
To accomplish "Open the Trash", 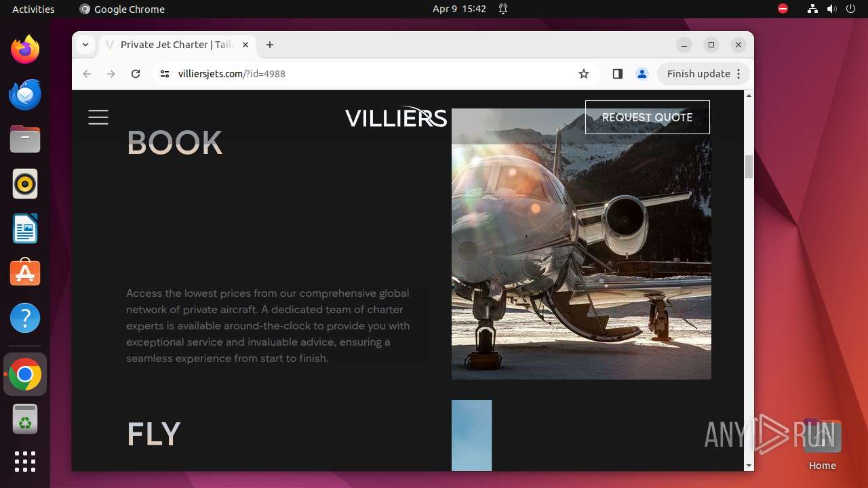I will click(x=25, y=419).
